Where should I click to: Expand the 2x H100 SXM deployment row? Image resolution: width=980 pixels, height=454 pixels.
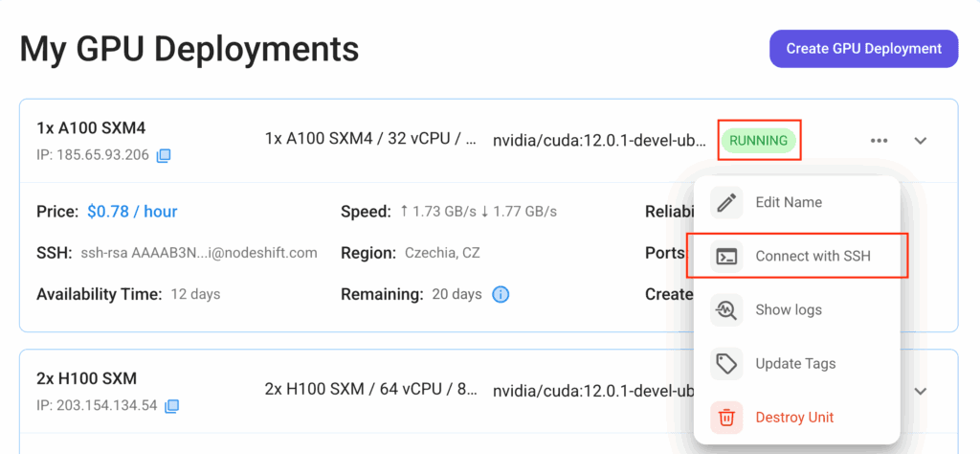[921, 391]
